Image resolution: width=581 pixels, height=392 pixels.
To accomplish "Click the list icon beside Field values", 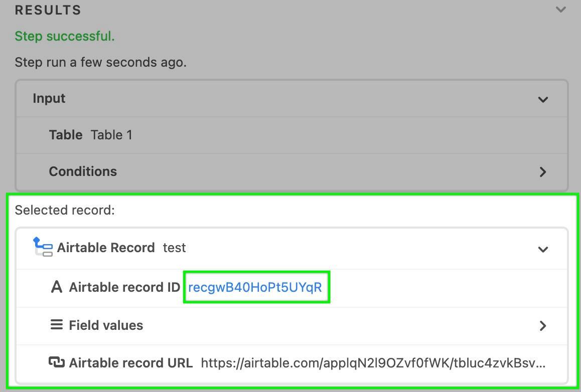I will (x=56, y=325).
